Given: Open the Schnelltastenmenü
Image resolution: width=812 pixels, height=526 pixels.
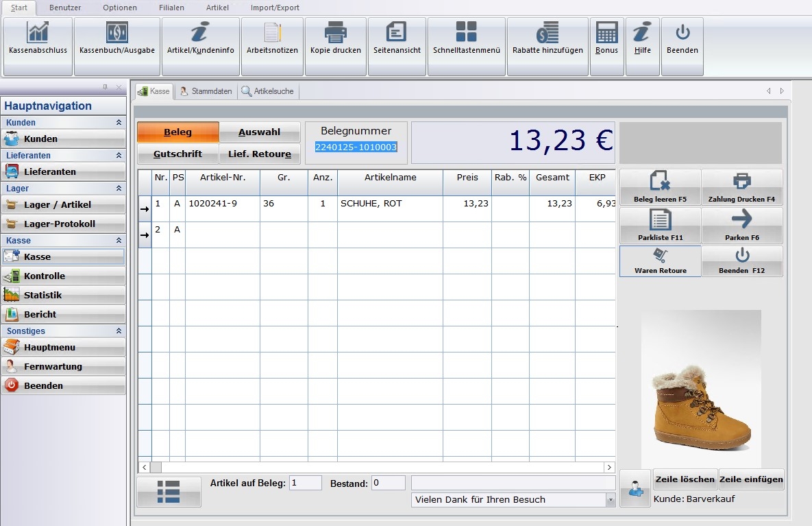Looking at the screenshot, I should [x=466, y=46].
